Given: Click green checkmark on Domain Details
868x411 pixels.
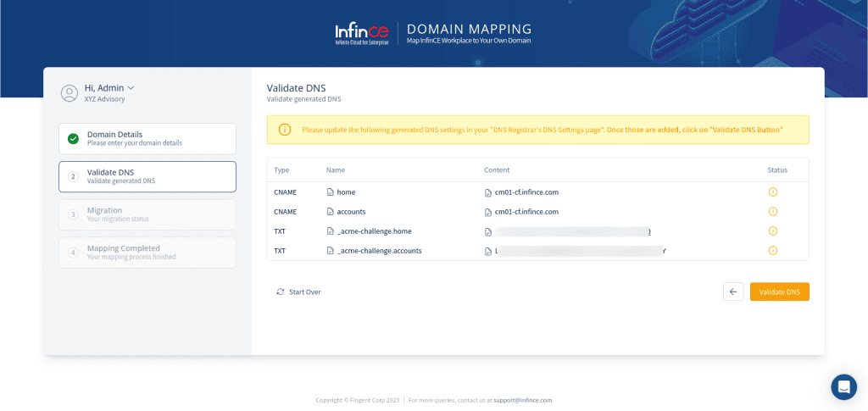Looking at the screenshot, I should pyautogui.click(x=73, y=138).
